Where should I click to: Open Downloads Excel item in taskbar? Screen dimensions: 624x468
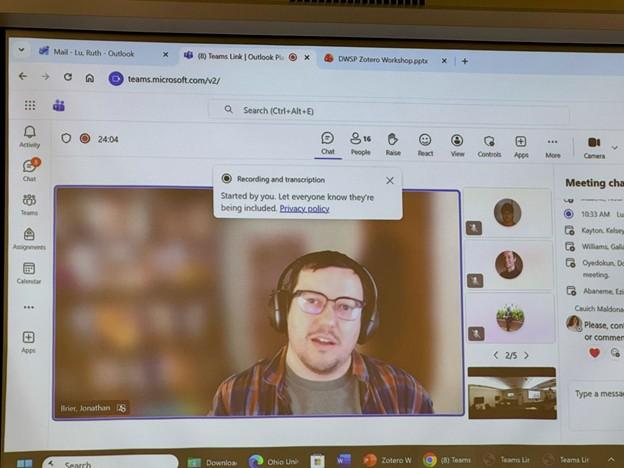[212, 462]
